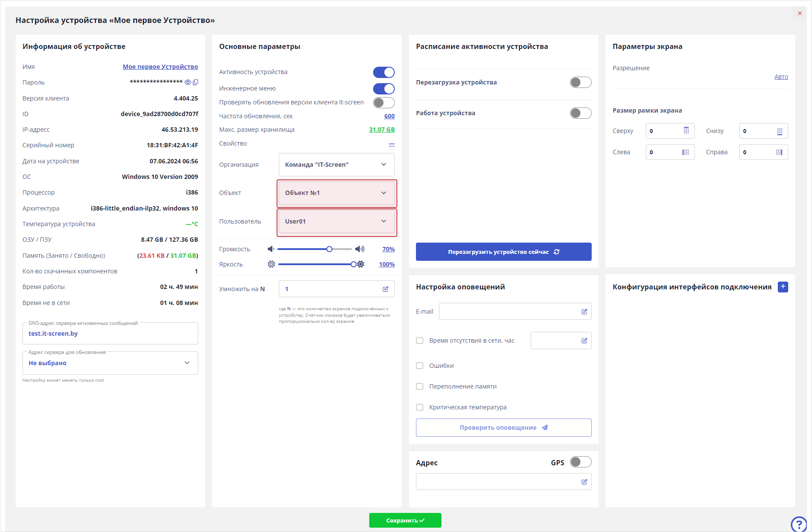Click the top frame size input field
Image resolution: width=812 pixels, height=532 pixels.
(x=664, y=131)
